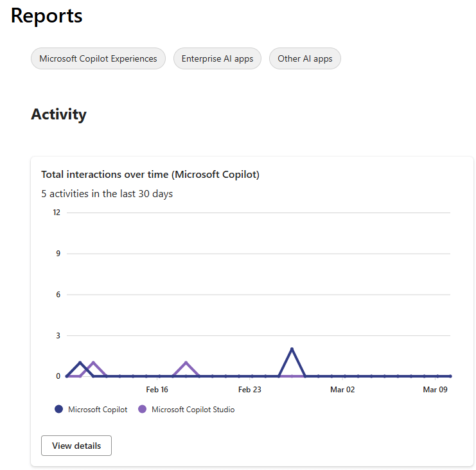Click the Activity section heading
476x470 pixels.
(58, 114)
